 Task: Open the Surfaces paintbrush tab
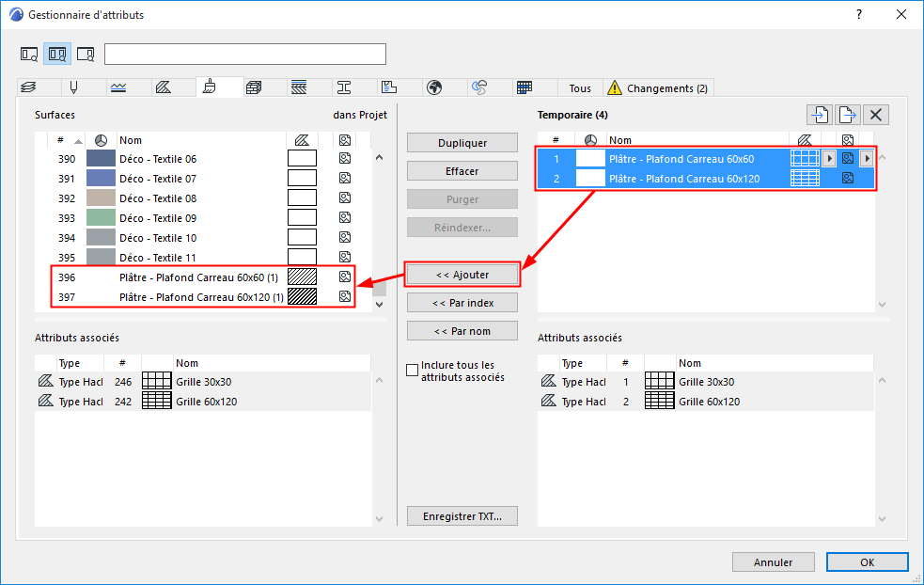(x=210, y=87)
